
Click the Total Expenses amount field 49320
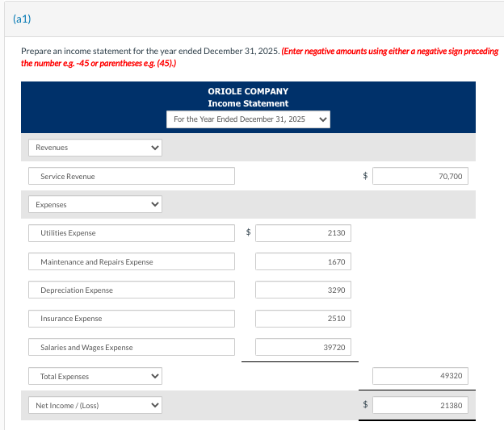coord(420,376)
